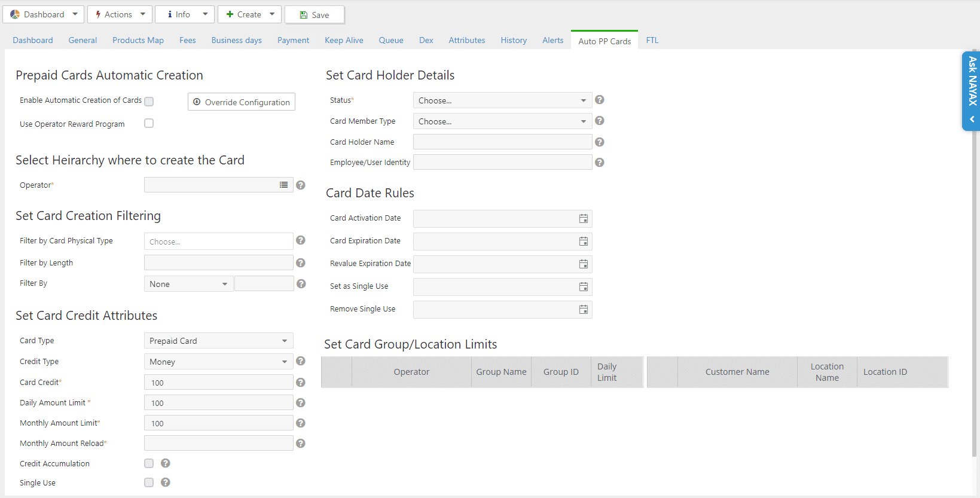Screen dimensions: 980x498
Task: Click help icon beside Monthly Amount Limit
Action: [x=301, y=423]
